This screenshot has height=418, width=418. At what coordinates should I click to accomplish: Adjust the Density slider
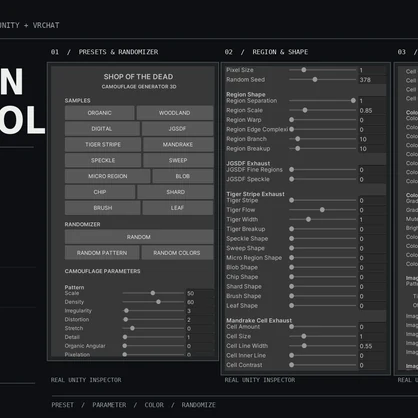click(x=153, y=302)
